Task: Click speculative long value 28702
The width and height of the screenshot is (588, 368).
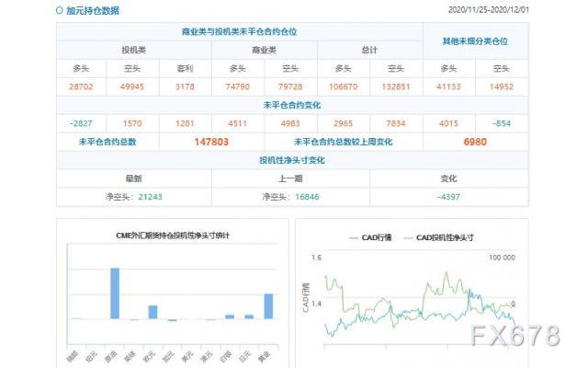Action: click(81, 86)
